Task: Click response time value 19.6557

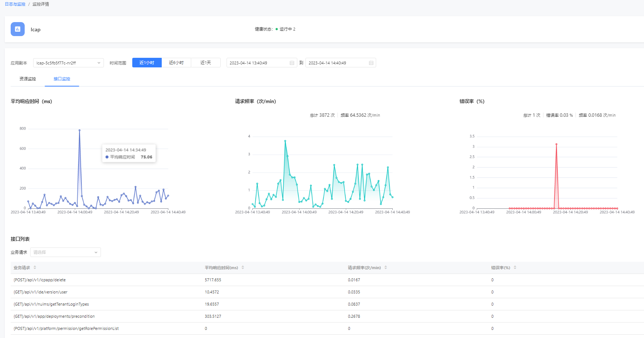Action: (212, 304)
